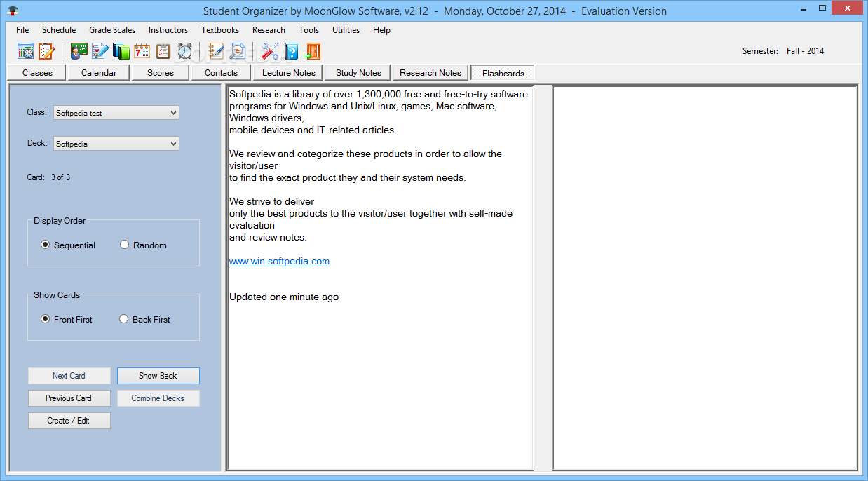
Task: Click the 'Card: 3 of 3' label
Action: point(48,177)
